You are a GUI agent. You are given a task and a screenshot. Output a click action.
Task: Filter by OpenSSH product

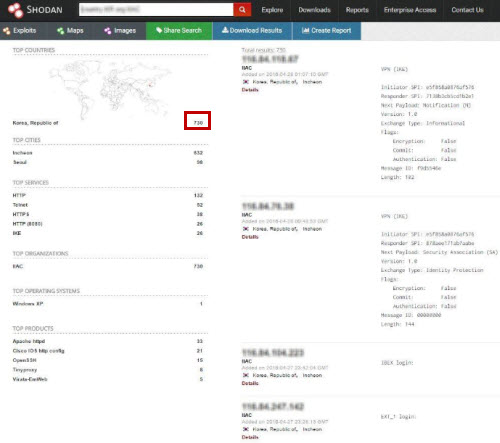point(24,360)
